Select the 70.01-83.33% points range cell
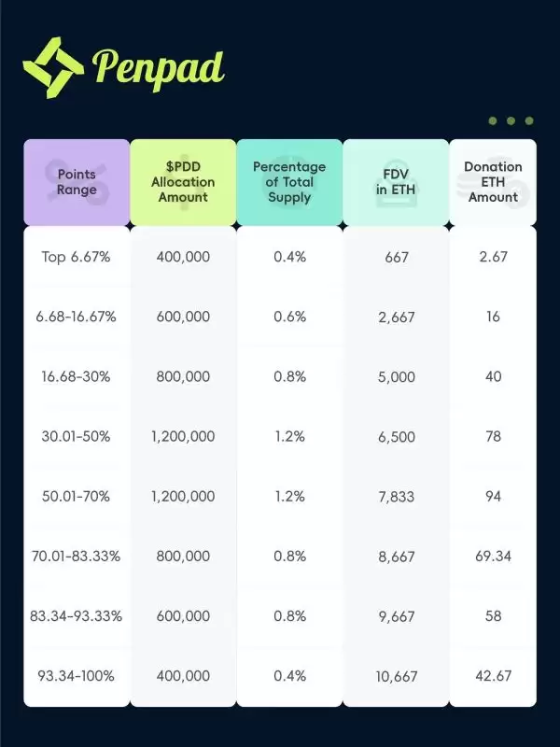Screen dimensions: 560x747 77,556
